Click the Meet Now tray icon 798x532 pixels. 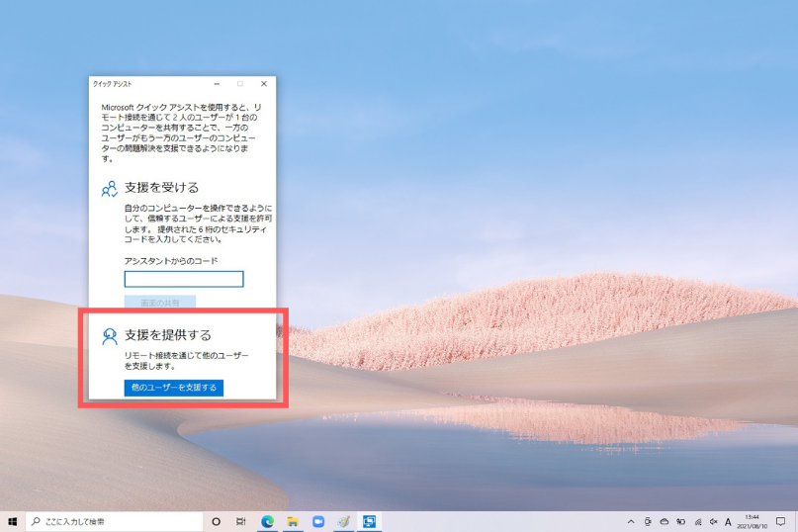click(x=648, y=522)
